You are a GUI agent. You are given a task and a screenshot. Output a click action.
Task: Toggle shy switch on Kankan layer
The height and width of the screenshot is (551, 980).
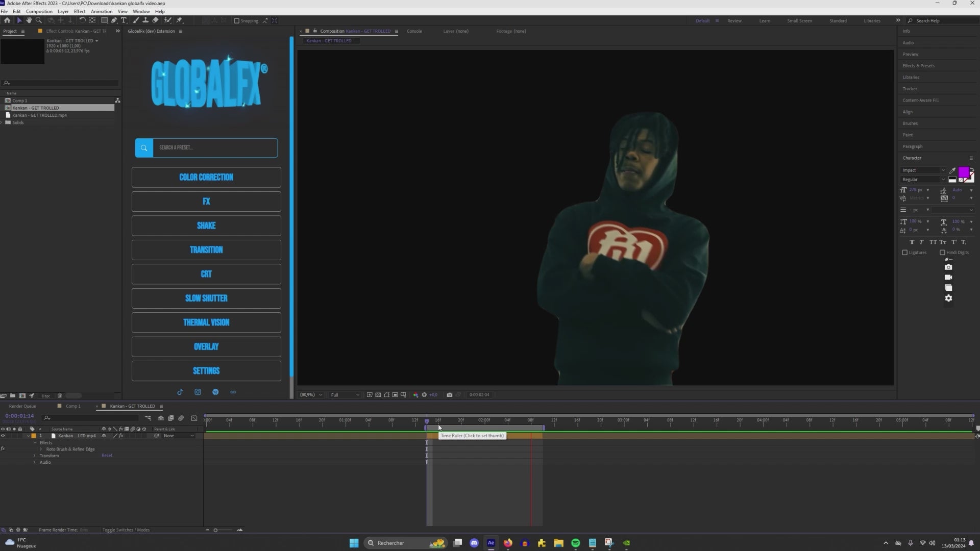104,436
